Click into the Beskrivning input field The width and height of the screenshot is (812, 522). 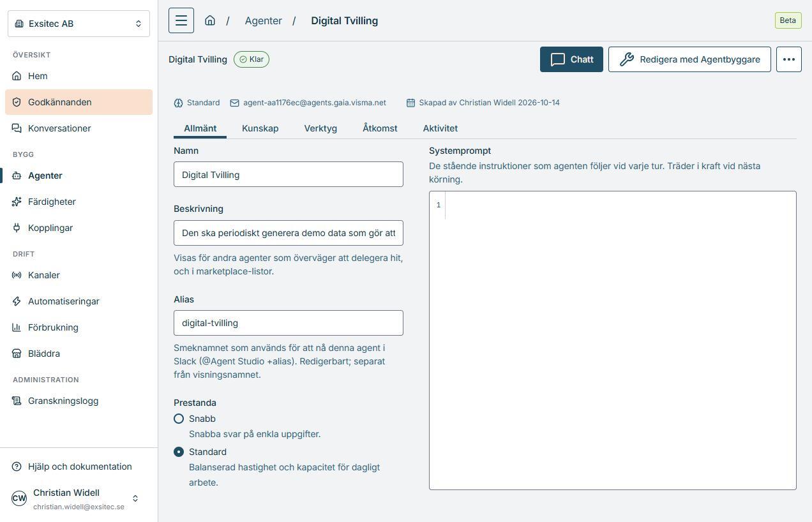click(289, 233)
